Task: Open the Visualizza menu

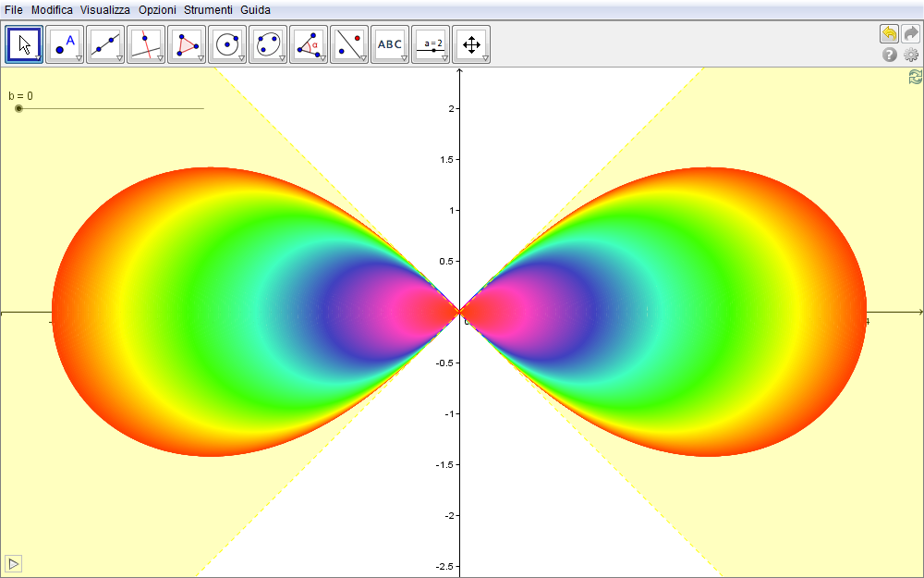Action: (104, 9)
